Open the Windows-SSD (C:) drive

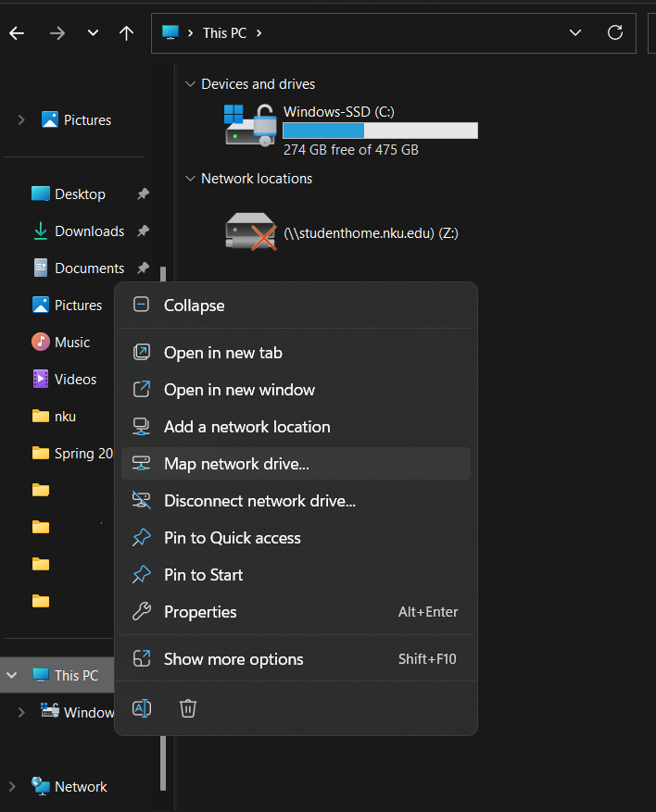pyautogui.click(x=339, y=112)
